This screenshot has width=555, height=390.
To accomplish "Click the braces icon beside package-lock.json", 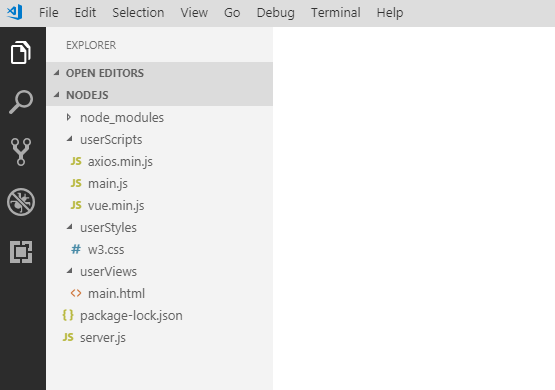I will pos(68,315).
